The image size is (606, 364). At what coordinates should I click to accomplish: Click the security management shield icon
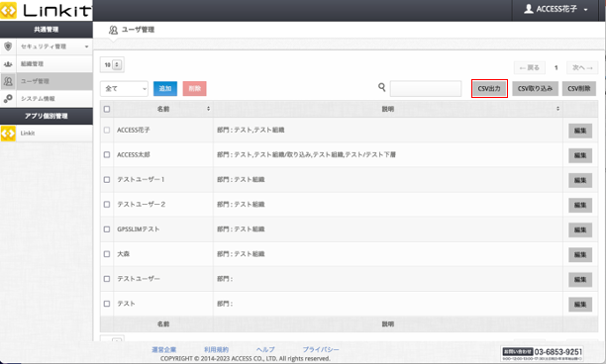[8, 46]
